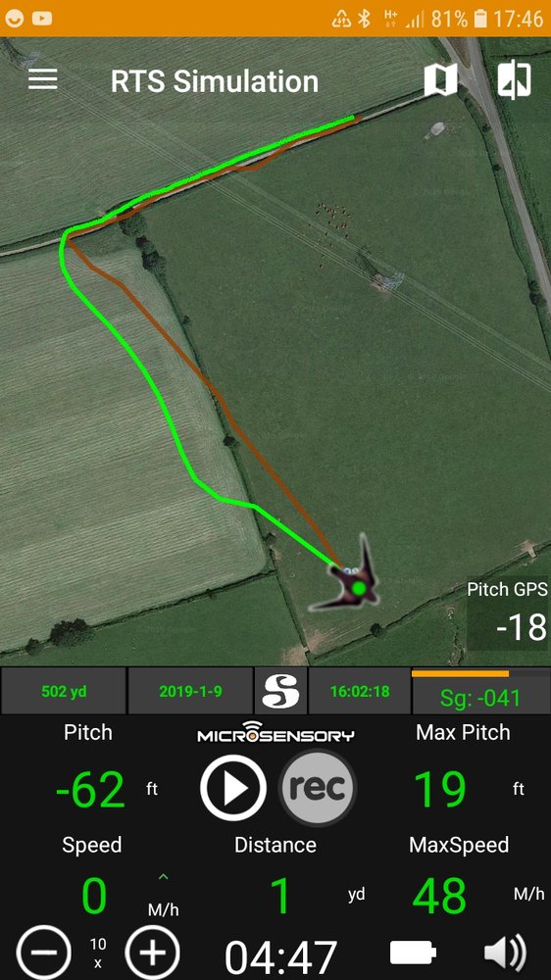This screenshot has width=551, height=980.
Task: Toggle recording with the rec button
Action: pos(317,788)
